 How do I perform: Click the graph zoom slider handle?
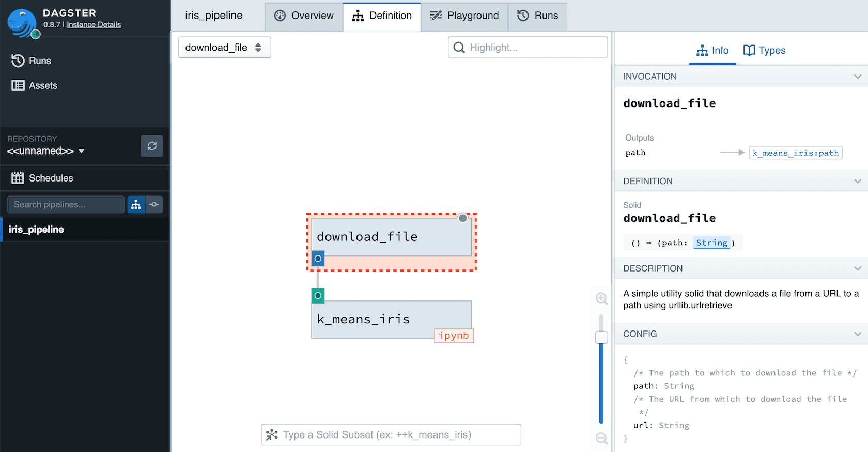tap(601, 337)
